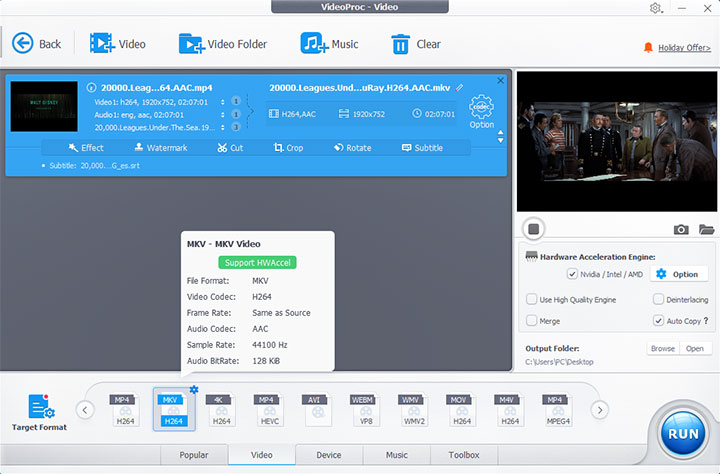Image resolution: width=720 pixels, height=474 pixels.
Task: Select the WEBM VP8 format
Action: (x=366, y=410)
